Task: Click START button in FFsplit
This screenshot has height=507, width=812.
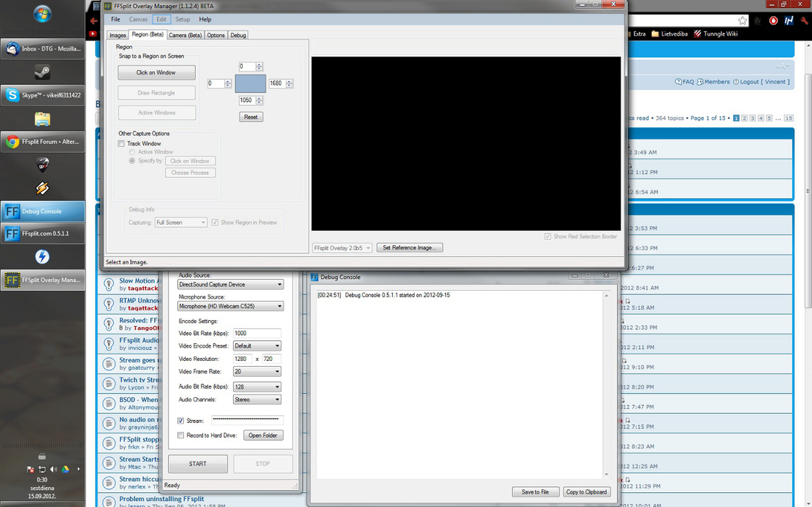Action: pos(198,463)
